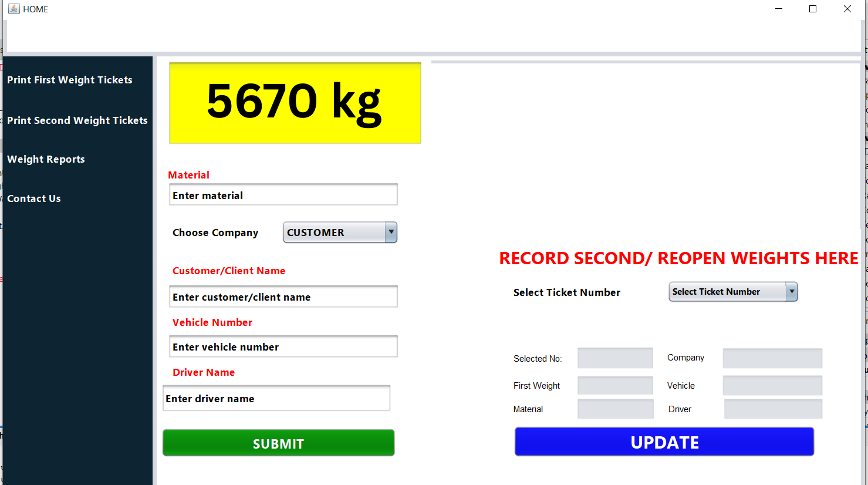Click the Vehicle display box next to UPDATE section
Viewport: 868px width, 485px height.
coord(772,385)
